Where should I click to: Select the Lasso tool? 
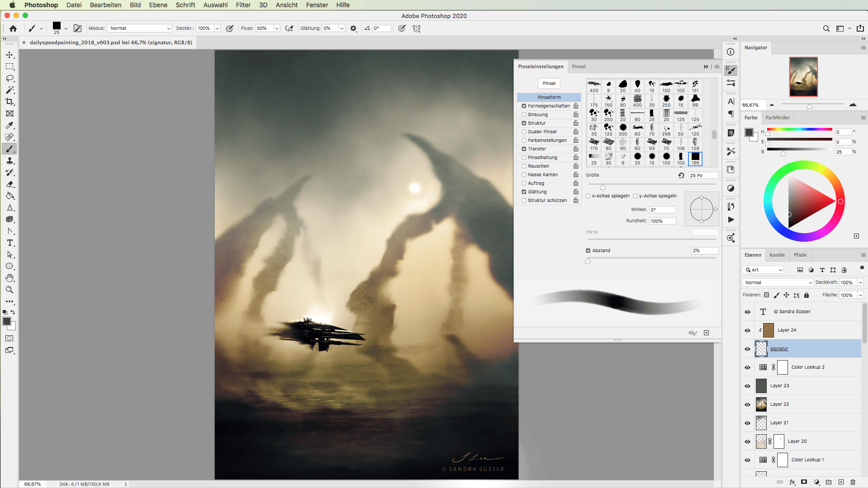pos(9,78)
